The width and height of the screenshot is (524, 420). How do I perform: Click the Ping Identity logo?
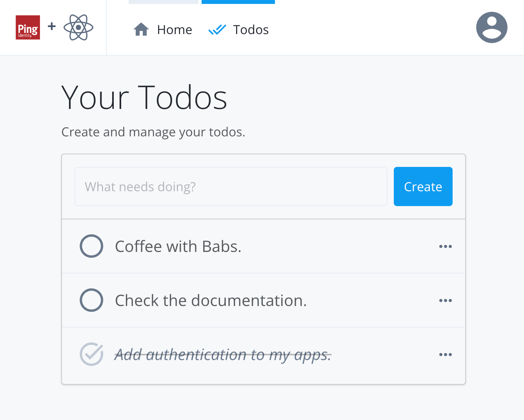27,27
